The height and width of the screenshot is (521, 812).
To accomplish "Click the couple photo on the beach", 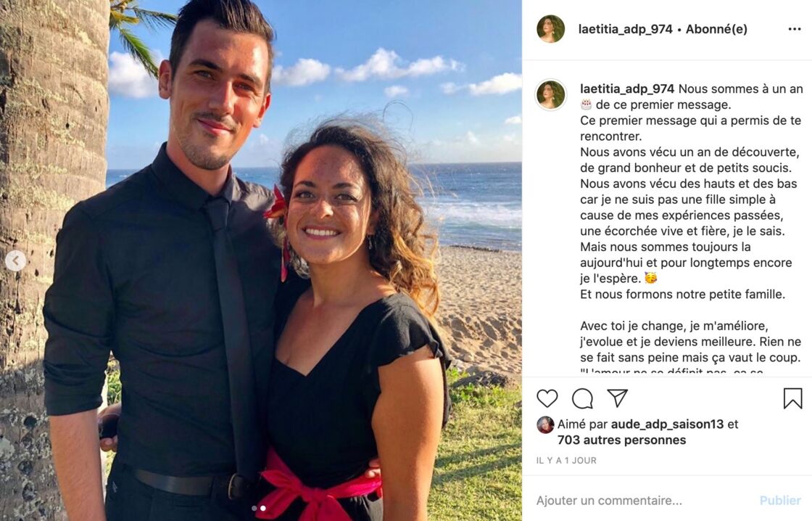I will pos(261,260).
